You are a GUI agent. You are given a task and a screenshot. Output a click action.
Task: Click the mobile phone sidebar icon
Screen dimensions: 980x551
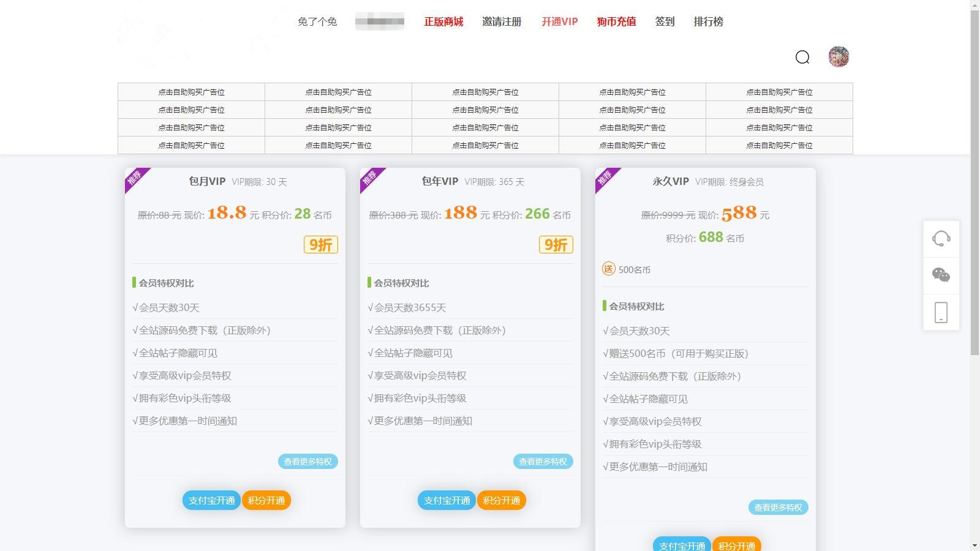tap(941, 312)
